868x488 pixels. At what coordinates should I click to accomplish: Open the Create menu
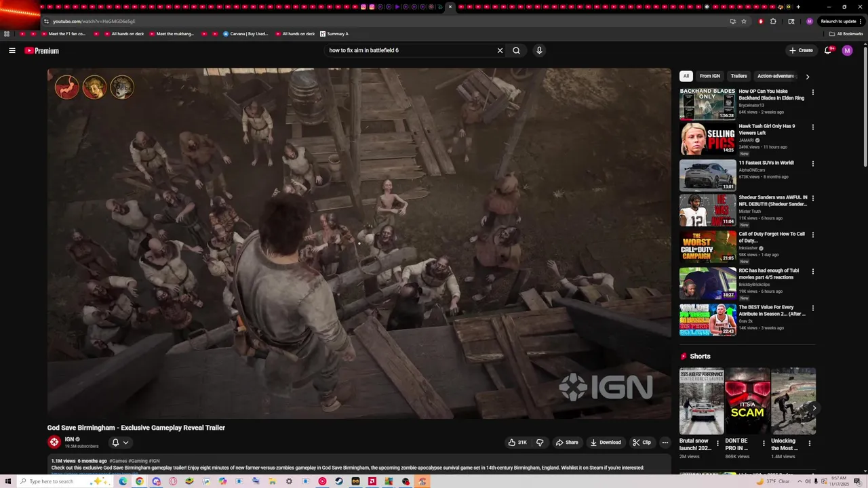coord(801,50)
